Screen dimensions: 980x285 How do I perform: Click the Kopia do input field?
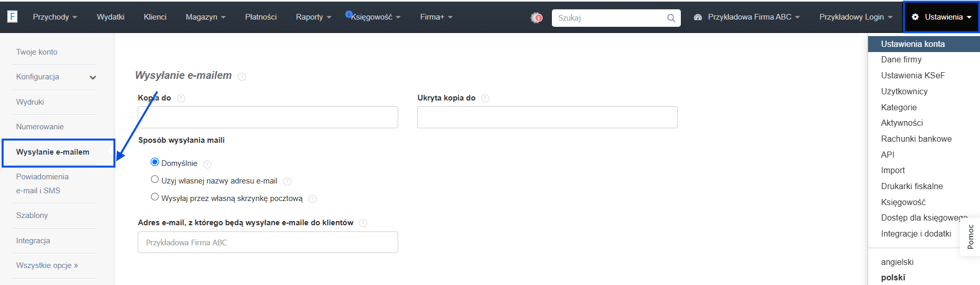tap(268, 118)
